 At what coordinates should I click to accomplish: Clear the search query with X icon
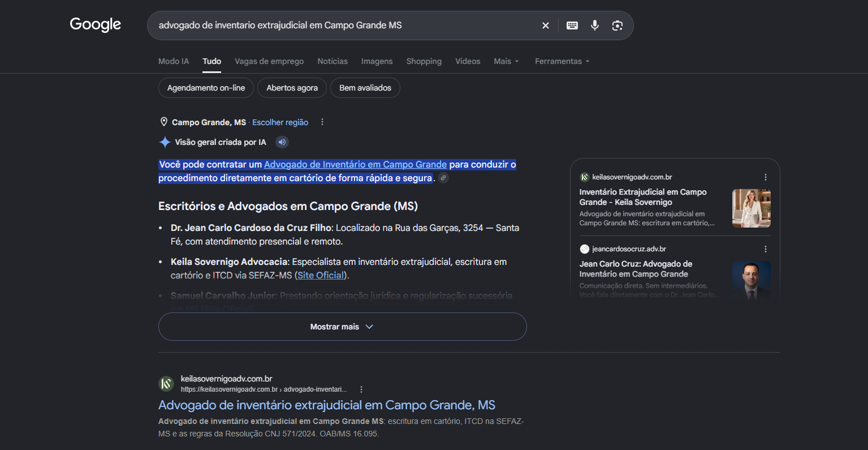pos(546,25)
